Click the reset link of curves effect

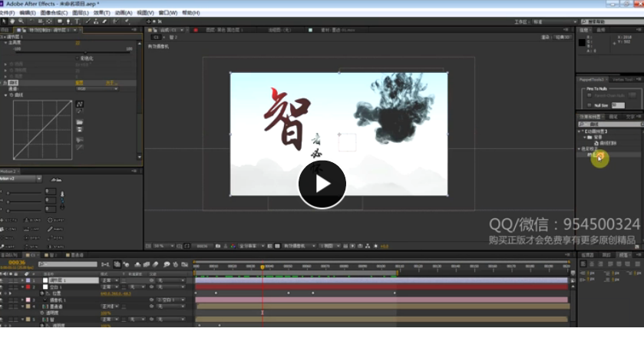[x=79, y=83]
